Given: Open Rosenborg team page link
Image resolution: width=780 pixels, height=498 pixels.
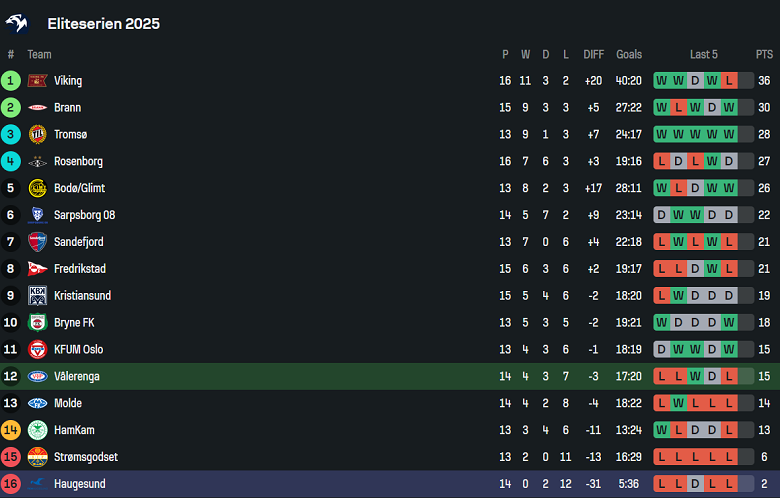Looking at the screenshot, I should 78,162.
